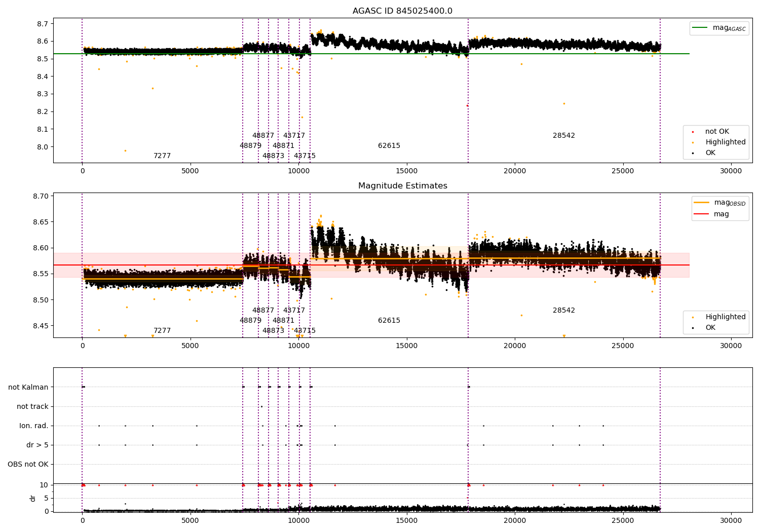
Task: Click the 8.70 y-axis tick in Magnitude Estimates
Action: 41,196
